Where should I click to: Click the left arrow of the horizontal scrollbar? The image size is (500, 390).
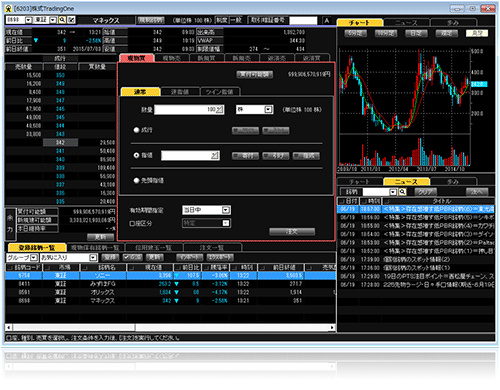[9, 327]
